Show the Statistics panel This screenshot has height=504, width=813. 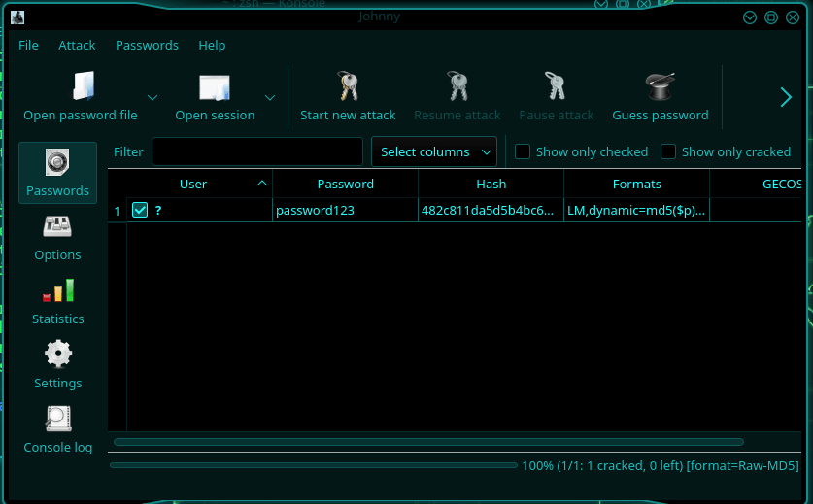pos(57,302)
